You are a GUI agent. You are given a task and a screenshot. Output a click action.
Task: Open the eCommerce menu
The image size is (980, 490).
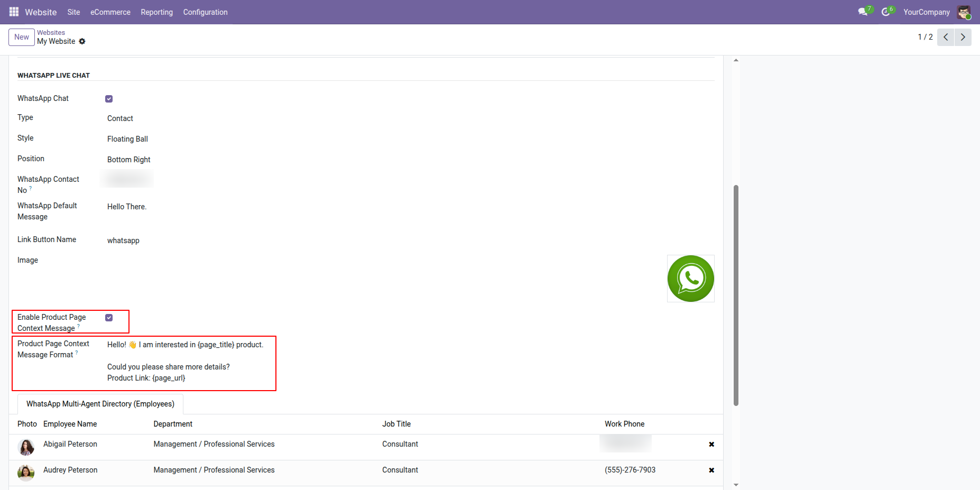click(x=110, y=12)
